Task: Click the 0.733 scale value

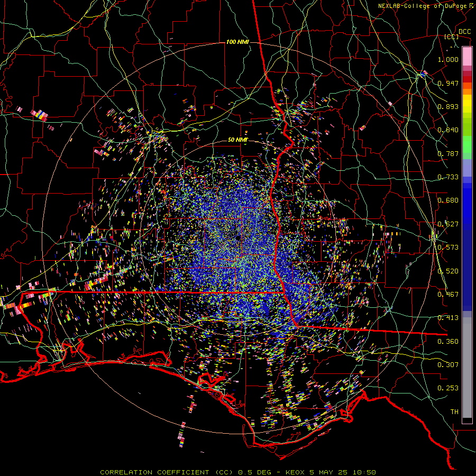Action: (x=448, y=177)
